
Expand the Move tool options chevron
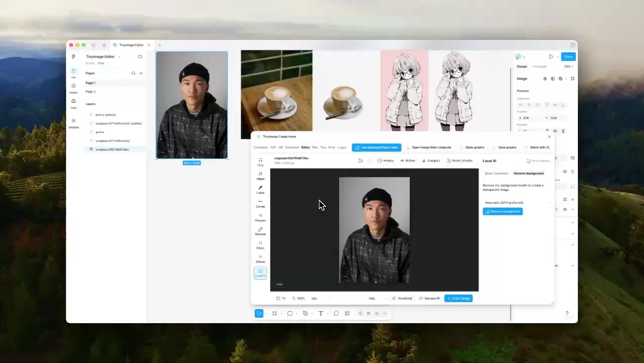[x=265, y=314]
